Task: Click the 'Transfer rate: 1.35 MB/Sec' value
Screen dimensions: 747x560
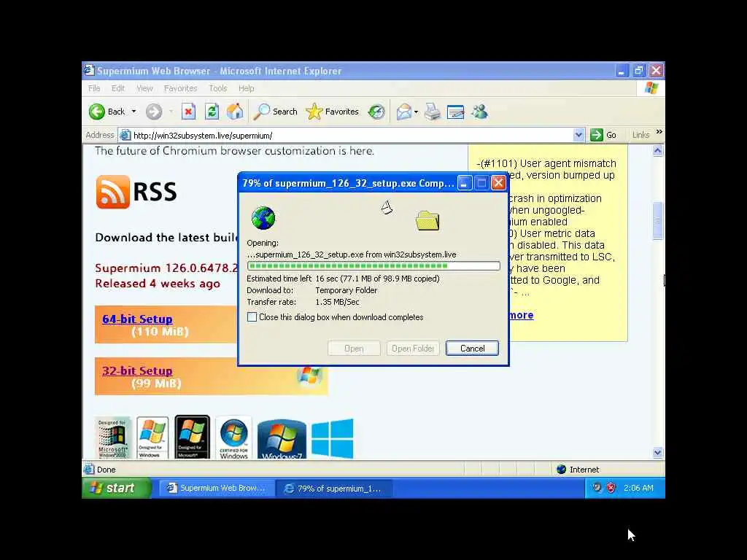Action: tap(337, 302)
